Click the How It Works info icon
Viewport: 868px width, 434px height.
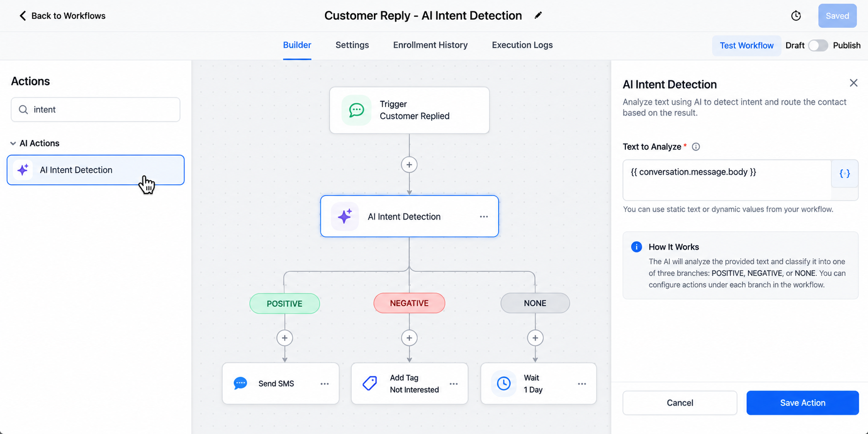(636, 247)
